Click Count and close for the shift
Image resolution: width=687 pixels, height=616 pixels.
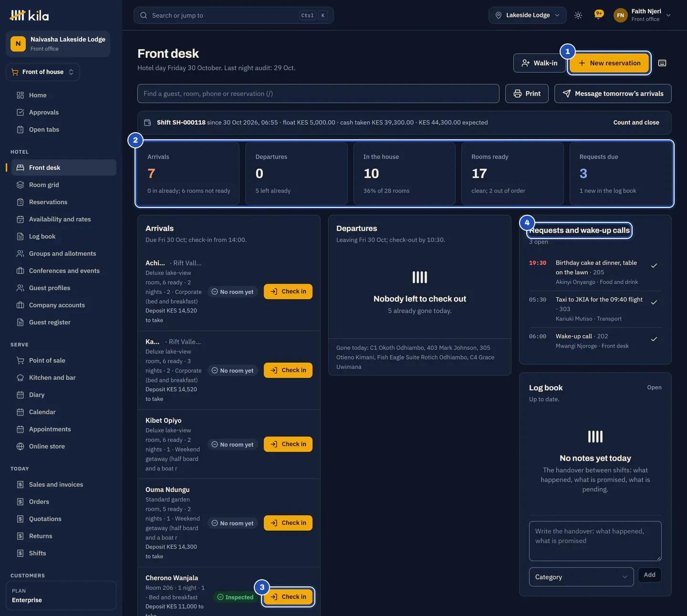click(636, 123)
